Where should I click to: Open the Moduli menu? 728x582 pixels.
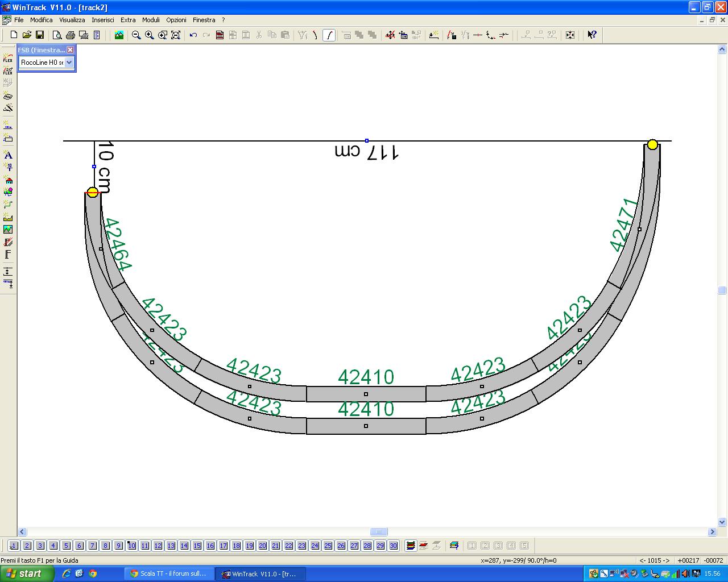pos(151,20)
